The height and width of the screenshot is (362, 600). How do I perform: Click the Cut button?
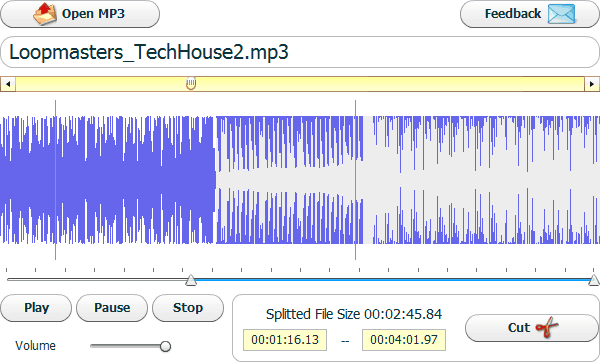tap(532, 328)
